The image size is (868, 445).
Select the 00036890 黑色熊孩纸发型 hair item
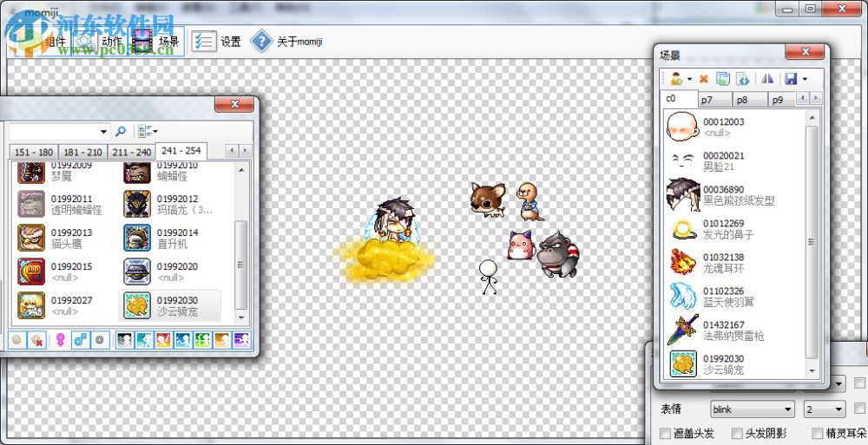[734, 195]
